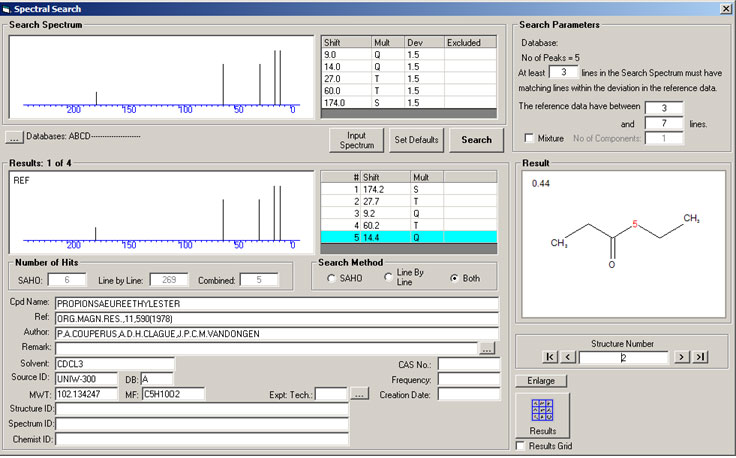Advance to the next structure

pyautogui.click(x=681, y=357)
